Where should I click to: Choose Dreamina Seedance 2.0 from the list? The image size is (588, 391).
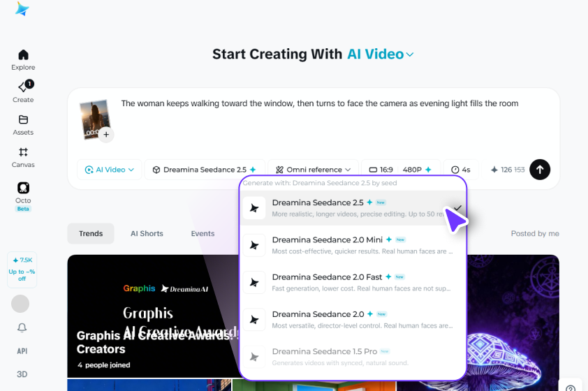coord(353,319)
